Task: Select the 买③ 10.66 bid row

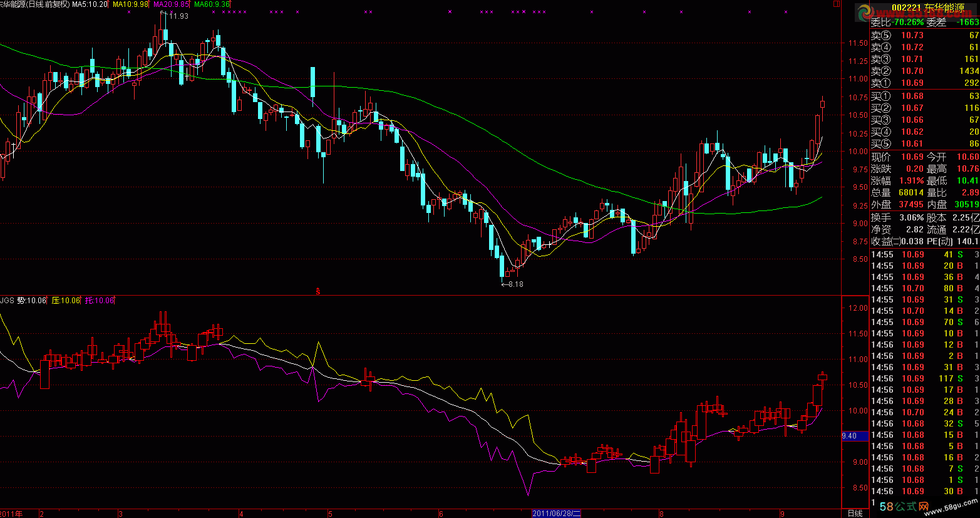Action: point(925,120)
